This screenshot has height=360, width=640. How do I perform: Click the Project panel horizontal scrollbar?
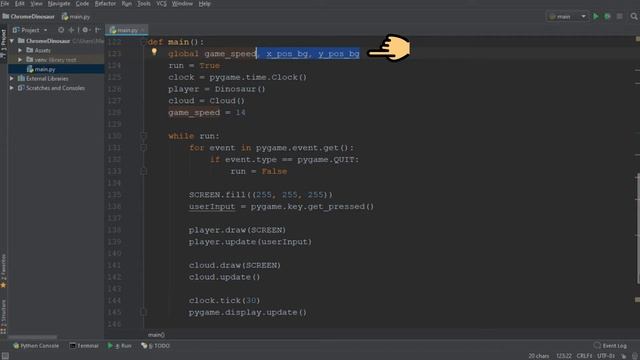tap(32, 337)
